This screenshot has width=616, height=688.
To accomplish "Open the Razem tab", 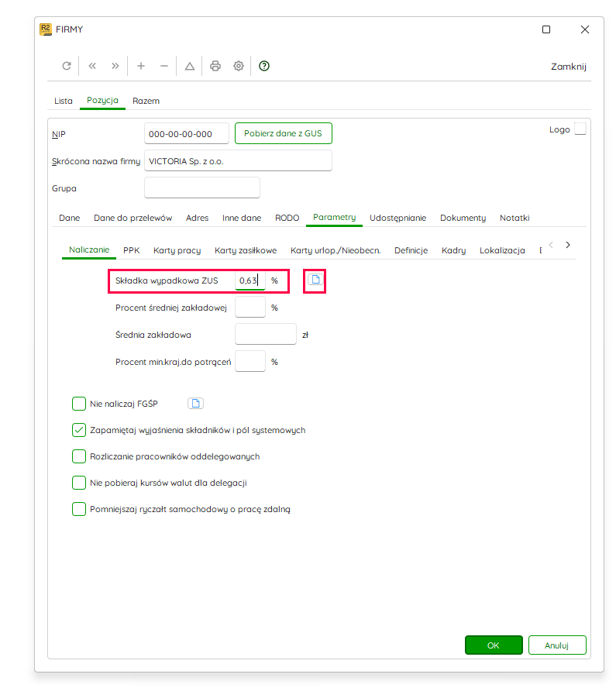I will point(146,101).
